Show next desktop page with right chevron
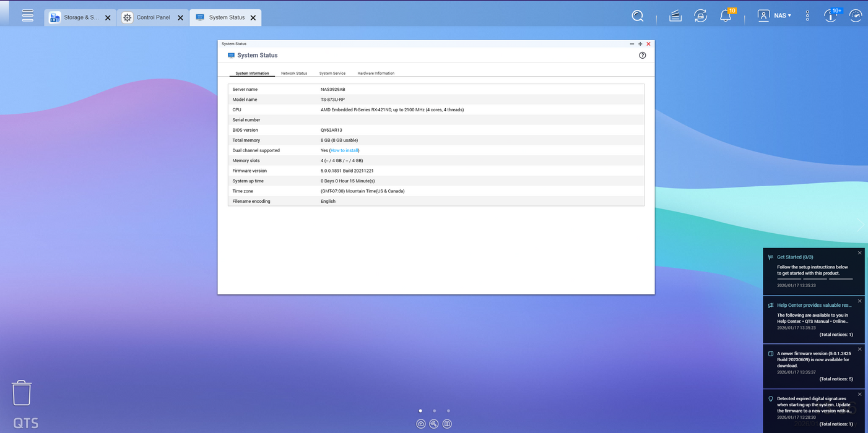The image size is (868, 433). click(860, 225)
